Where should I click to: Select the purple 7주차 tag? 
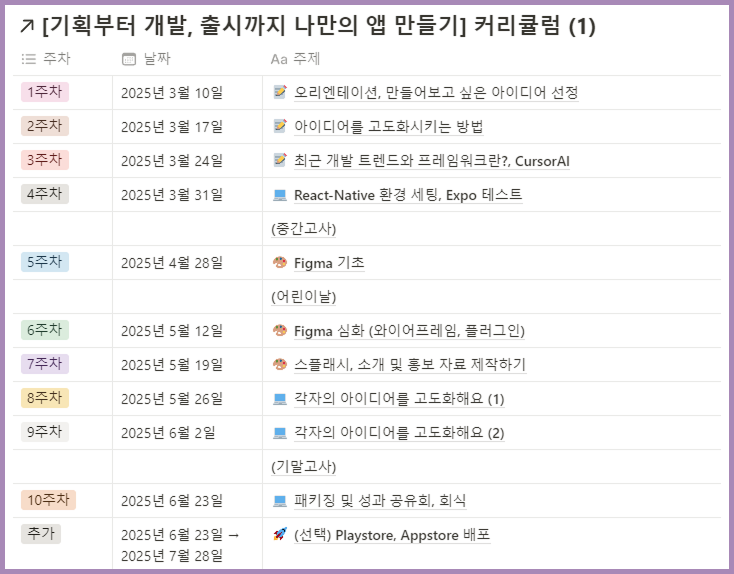(x=45, y=364)
